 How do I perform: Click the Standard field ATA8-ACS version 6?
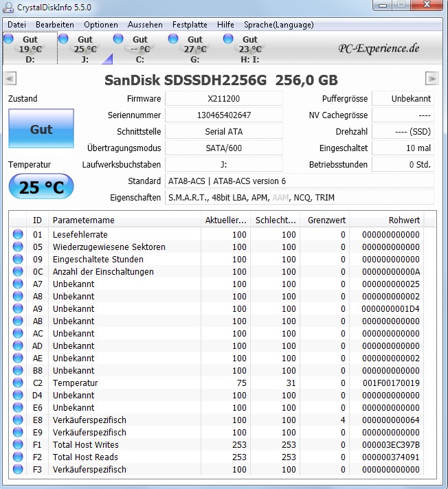299,181
